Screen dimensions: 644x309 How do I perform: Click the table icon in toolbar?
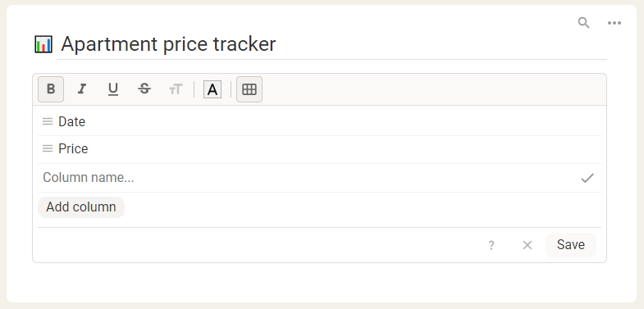point(249,89)
